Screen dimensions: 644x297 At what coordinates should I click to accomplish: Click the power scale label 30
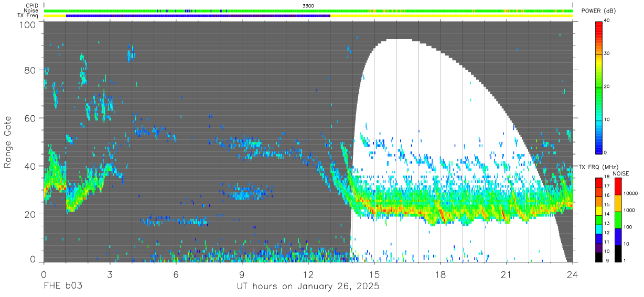(607, 54)
